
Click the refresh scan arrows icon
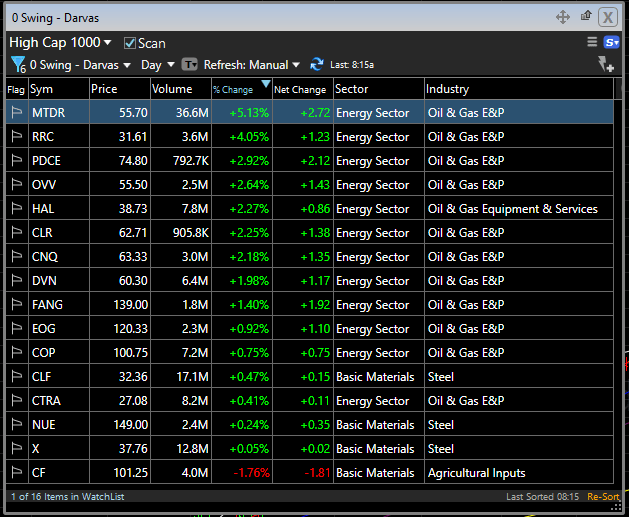pos(317,64)
